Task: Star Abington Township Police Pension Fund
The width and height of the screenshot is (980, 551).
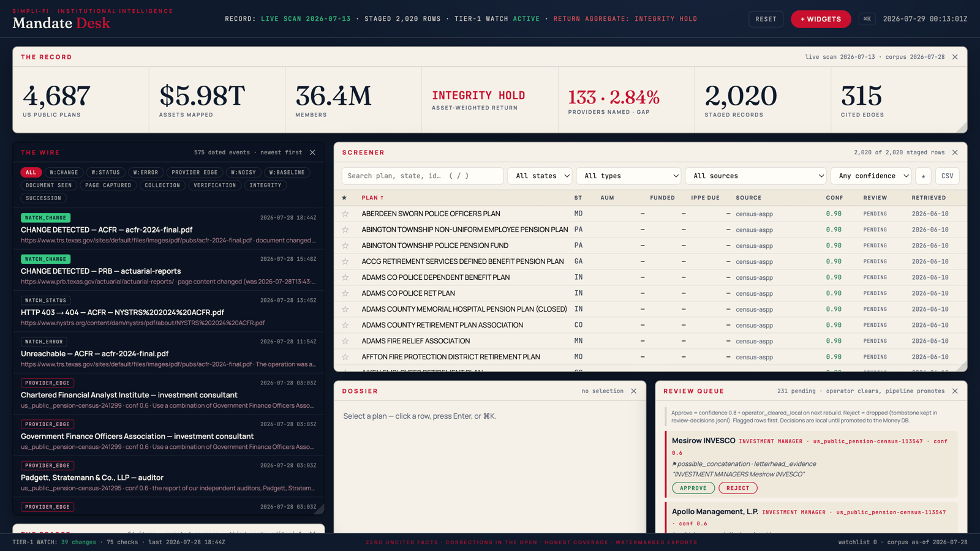Action: 345,246
